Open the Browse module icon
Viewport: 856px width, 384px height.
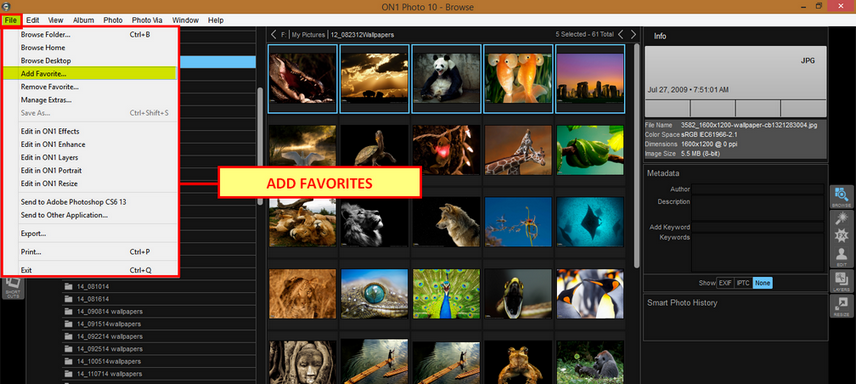[x=841, y=197]
